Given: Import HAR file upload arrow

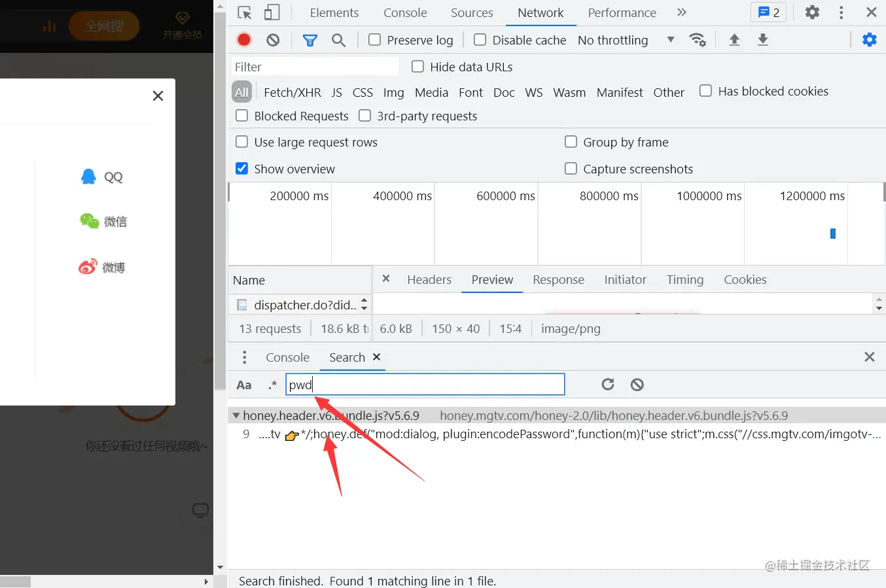Looking at the screenshot, I should (x=734, y=40).
